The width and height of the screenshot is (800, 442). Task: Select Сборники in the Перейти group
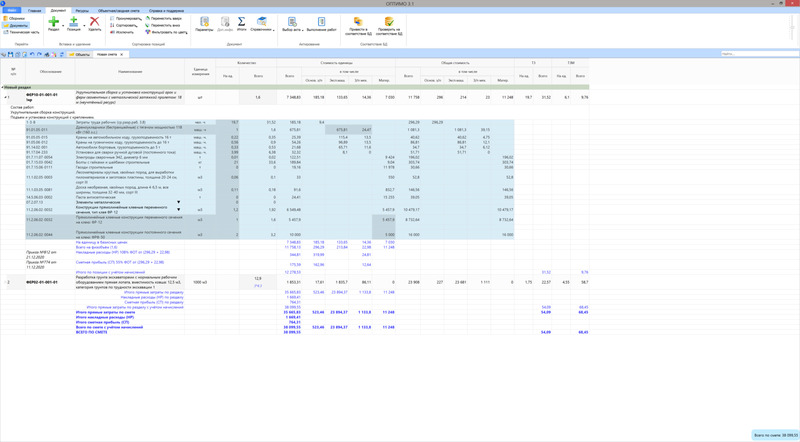click(x=16, y=18)
